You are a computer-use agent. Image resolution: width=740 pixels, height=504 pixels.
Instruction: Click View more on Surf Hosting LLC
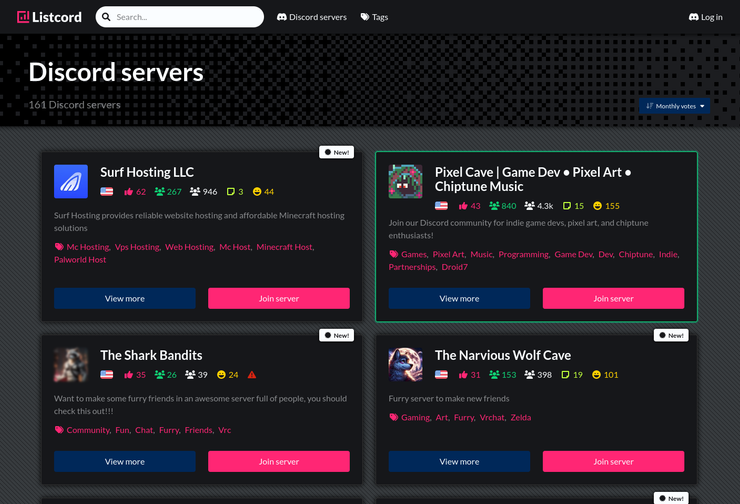tap(125, 298)
